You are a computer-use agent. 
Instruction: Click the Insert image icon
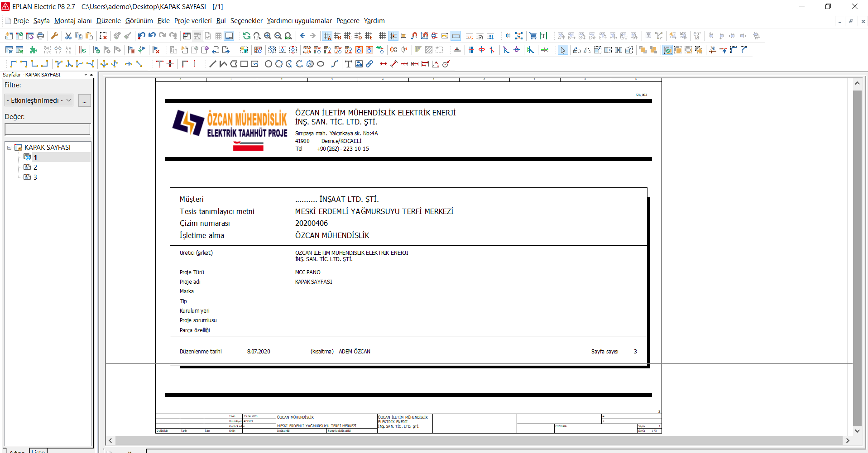coord(359,64)
